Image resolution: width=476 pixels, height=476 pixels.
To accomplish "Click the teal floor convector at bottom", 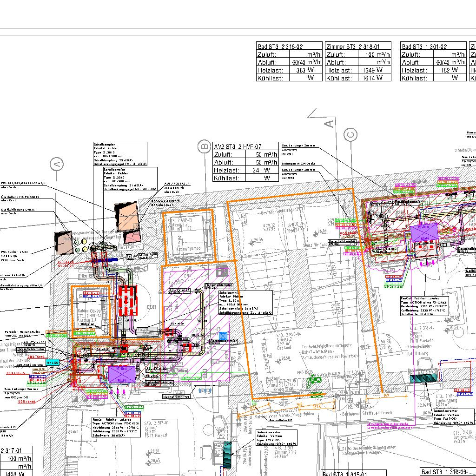I will (x=227, y=455).
